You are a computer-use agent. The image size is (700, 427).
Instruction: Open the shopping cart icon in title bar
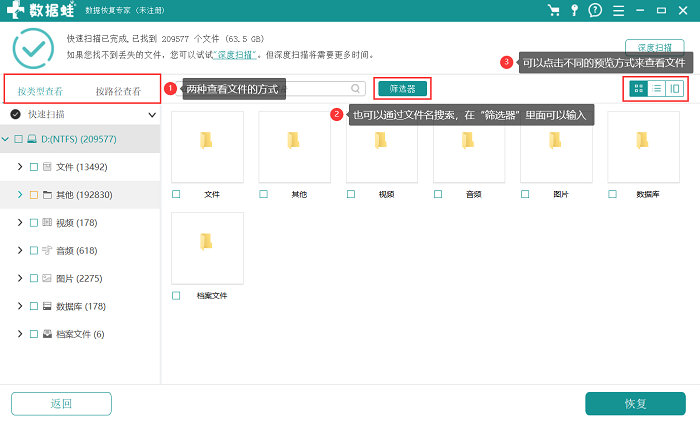(554, 10)
